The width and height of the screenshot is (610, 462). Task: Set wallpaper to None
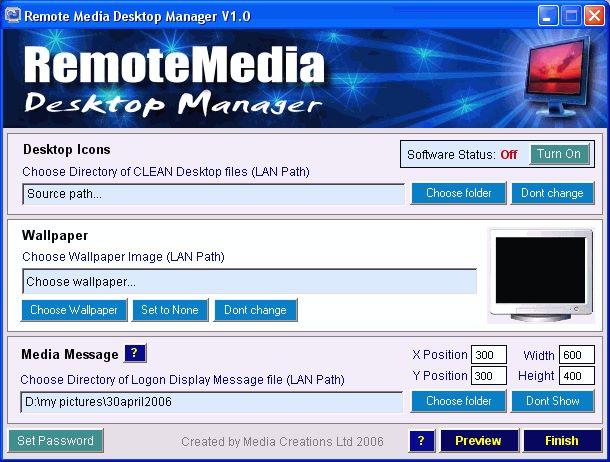pos(170,310)
